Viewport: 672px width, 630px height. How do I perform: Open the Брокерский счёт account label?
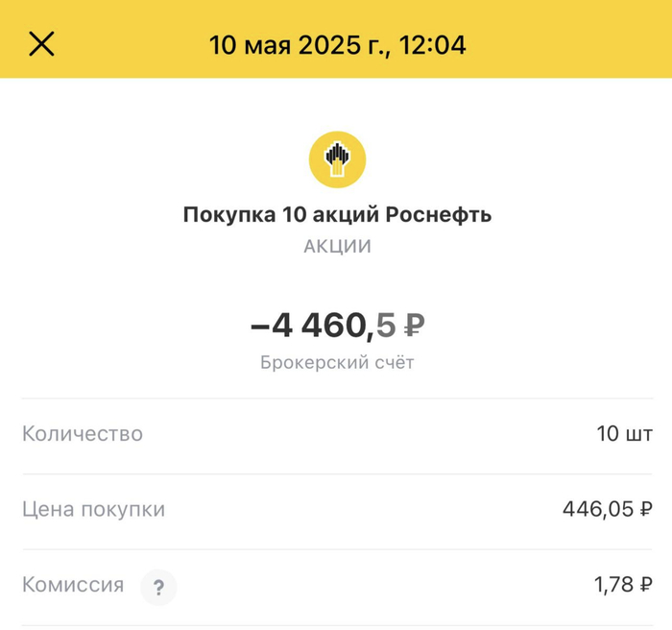[337, 363]
